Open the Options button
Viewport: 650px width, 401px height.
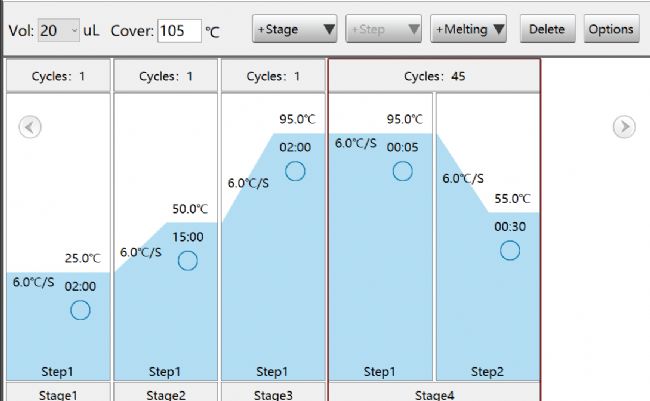tap(611, 30)
